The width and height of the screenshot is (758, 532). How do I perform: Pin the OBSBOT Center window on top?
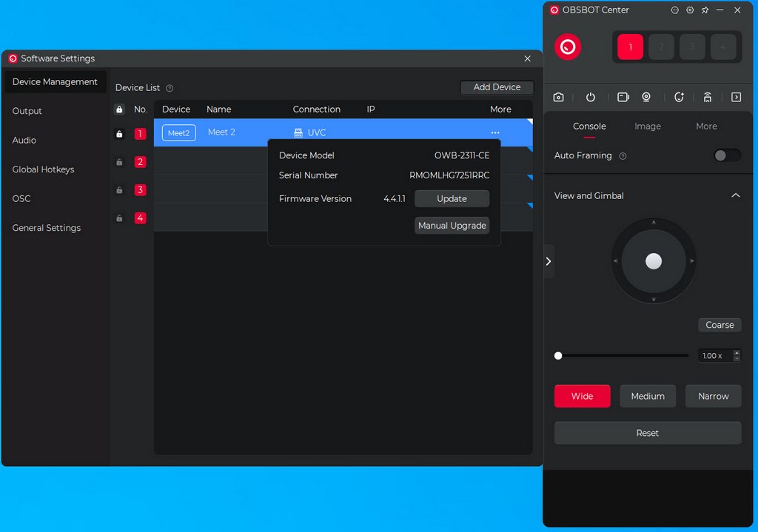tap(705, 10)
